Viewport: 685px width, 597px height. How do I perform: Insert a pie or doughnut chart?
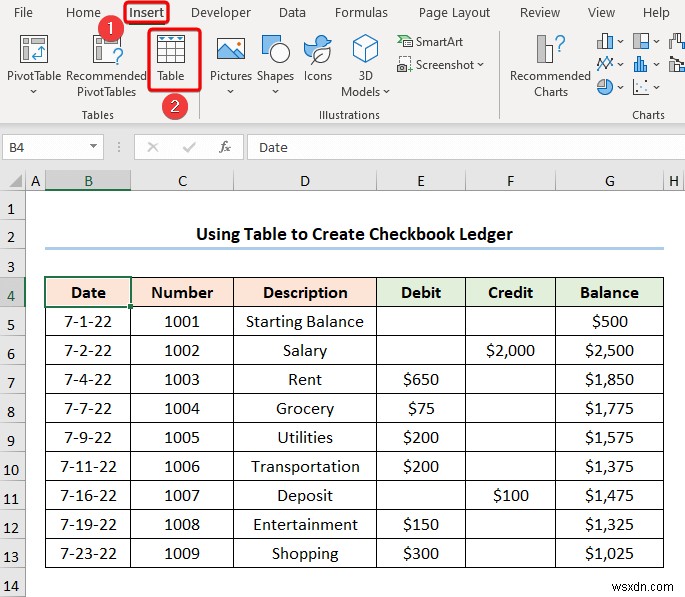(605, 87)
